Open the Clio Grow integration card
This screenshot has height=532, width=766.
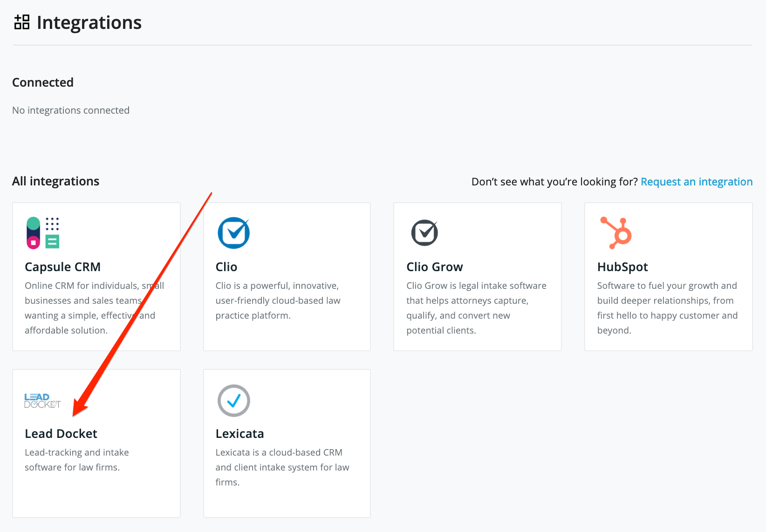point(477,276)
